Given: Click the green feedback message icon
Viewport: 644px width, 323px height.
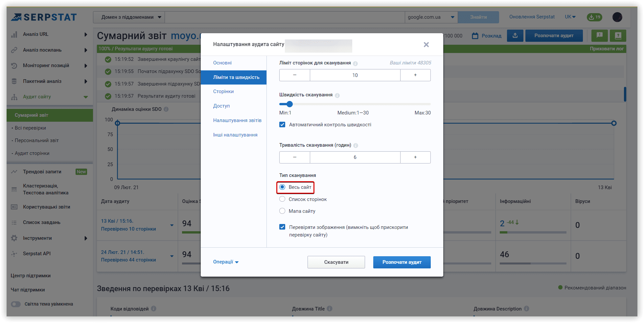Looking at the screenshot, I should click(600, 36).
